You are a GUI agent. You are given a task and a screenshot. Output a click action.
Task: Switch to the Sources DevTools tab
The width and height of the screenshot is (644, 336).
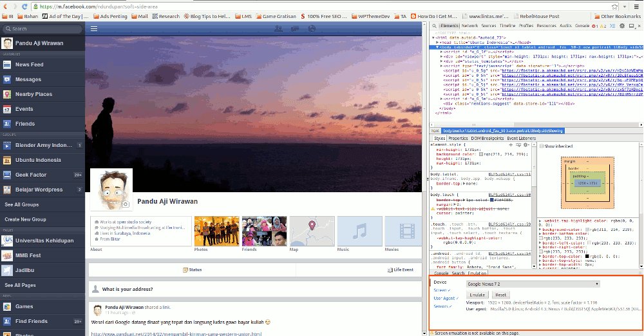488,26
